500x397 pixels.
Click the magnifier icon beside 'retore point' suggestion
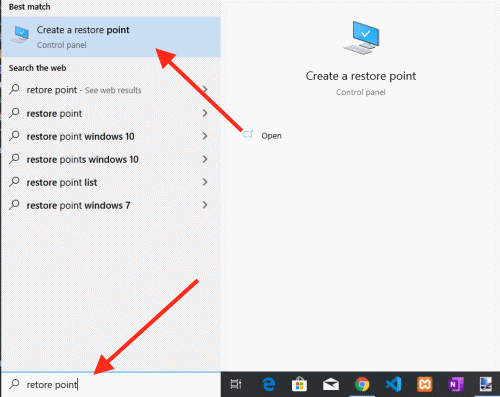click(x=14, y=89)
